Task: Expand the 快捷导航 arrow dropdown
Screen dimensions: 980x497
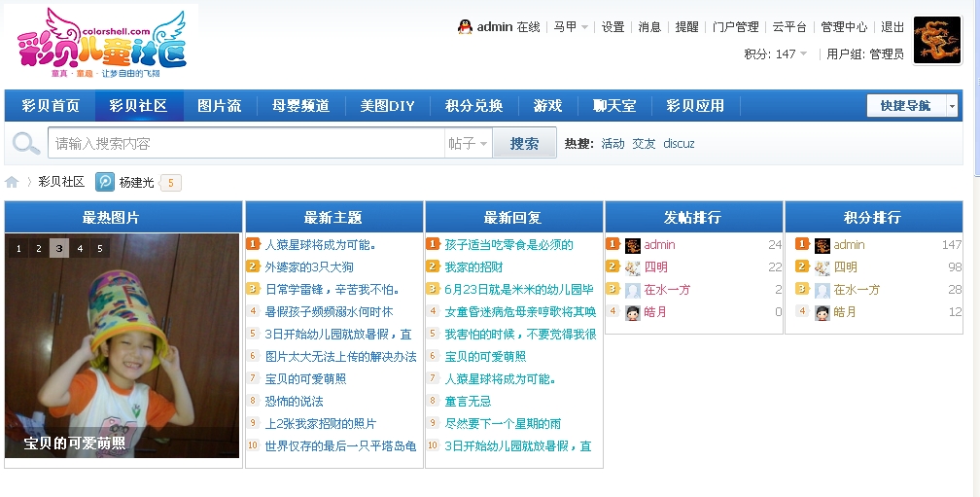Action: pyautogui.click(x=952, y=106)
